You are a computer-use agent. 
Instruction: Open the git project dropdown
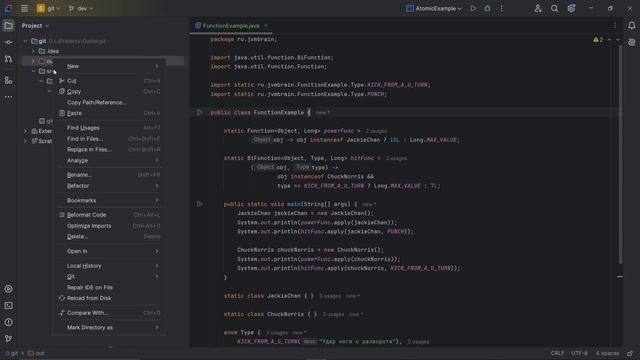click(48, 8)
